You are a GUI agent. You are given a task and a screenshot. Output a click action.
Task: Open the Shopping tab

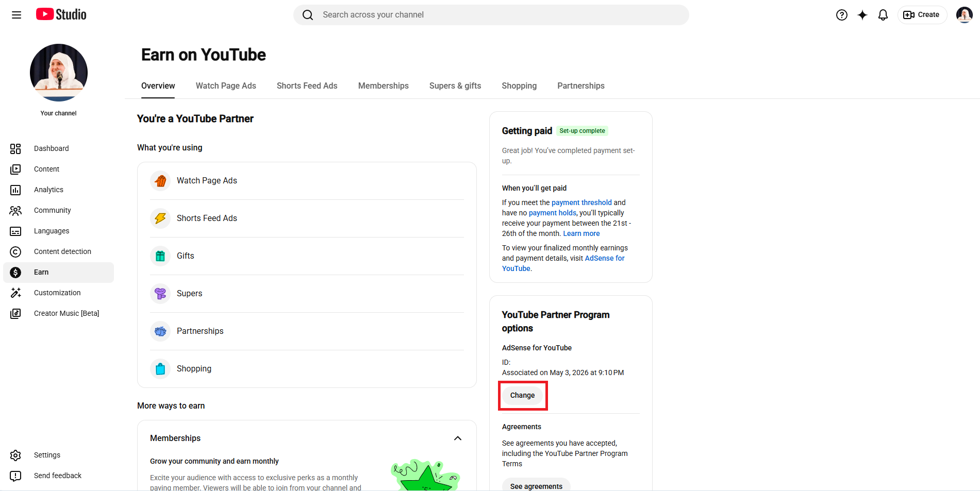(x=519, y=86)
